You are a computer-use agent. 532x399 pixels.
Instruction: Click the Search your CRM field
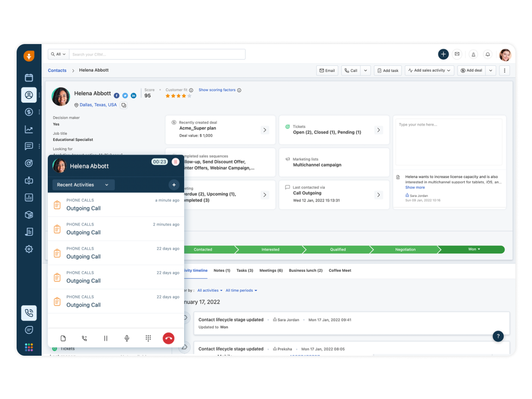pyautogui.click(x=157, y=54)
